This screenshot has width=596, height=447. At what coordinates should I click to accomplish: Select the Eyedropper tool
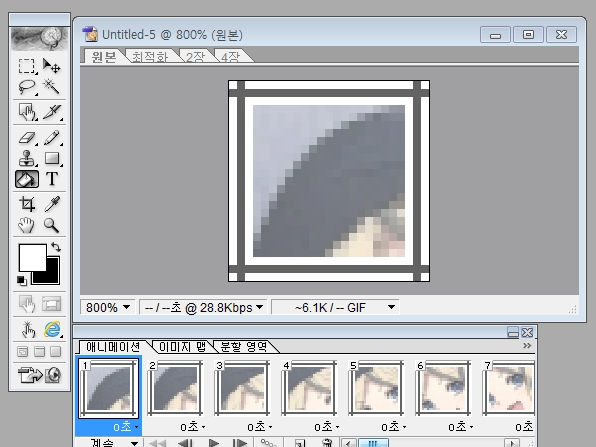(x=51, y=204)
